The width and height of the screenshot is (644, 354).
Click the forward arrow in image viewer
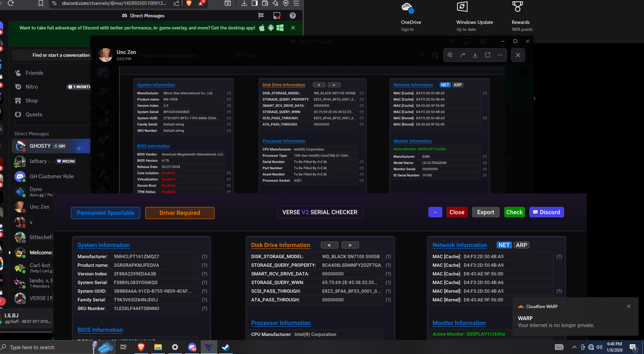click(x=463, y=55)
